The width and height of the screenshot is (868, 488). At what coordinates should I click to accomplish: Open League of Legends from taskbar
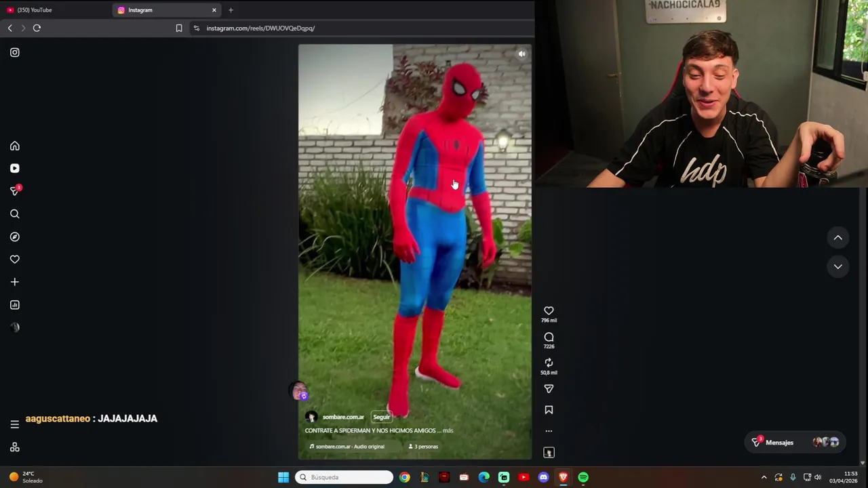(425, 477)
